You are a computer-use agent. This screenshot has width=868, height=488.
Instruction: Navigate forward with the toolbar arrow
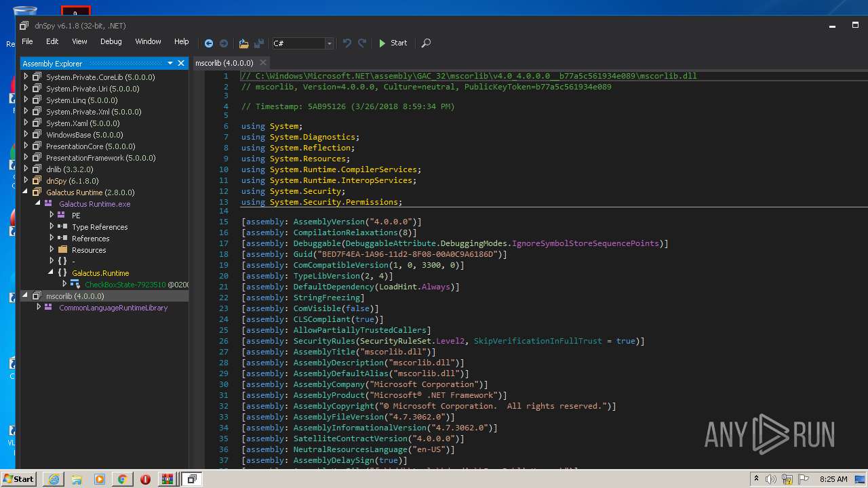click(x=224, y=43)
